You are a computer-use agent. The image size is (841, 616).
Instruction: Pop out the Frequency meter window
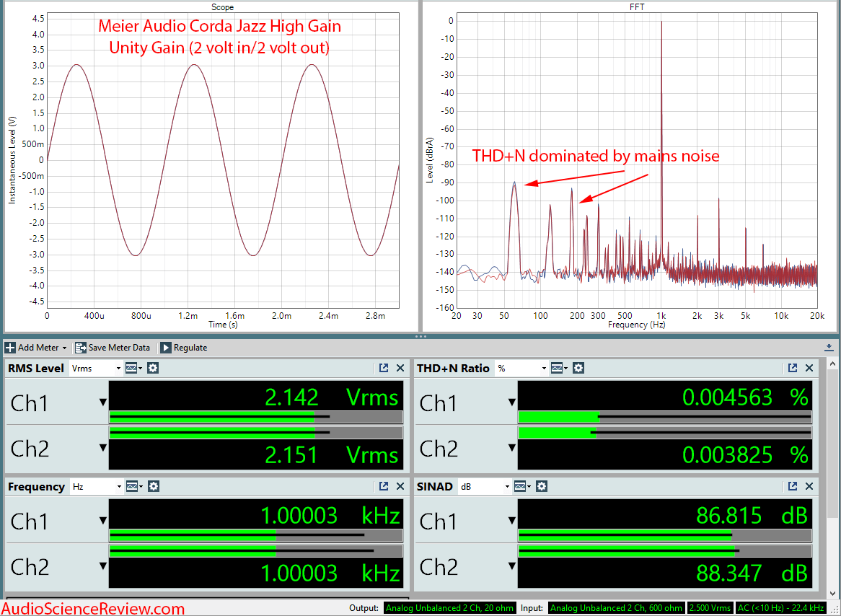point(384,486)
